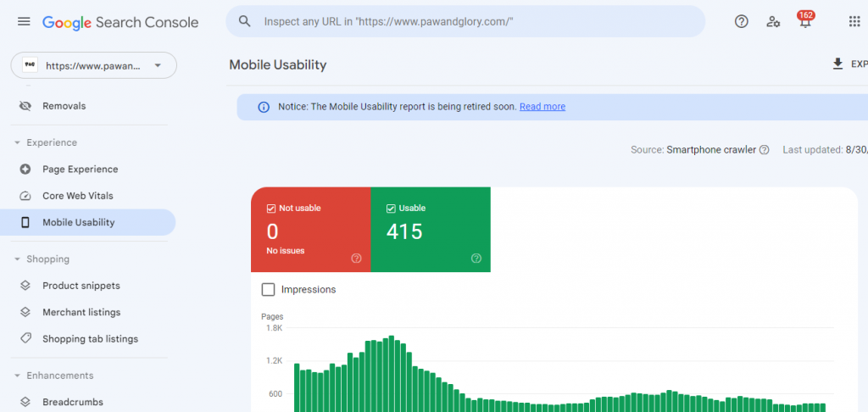Click help icon next to Smartphone crawler

click(x=765, y=149)
